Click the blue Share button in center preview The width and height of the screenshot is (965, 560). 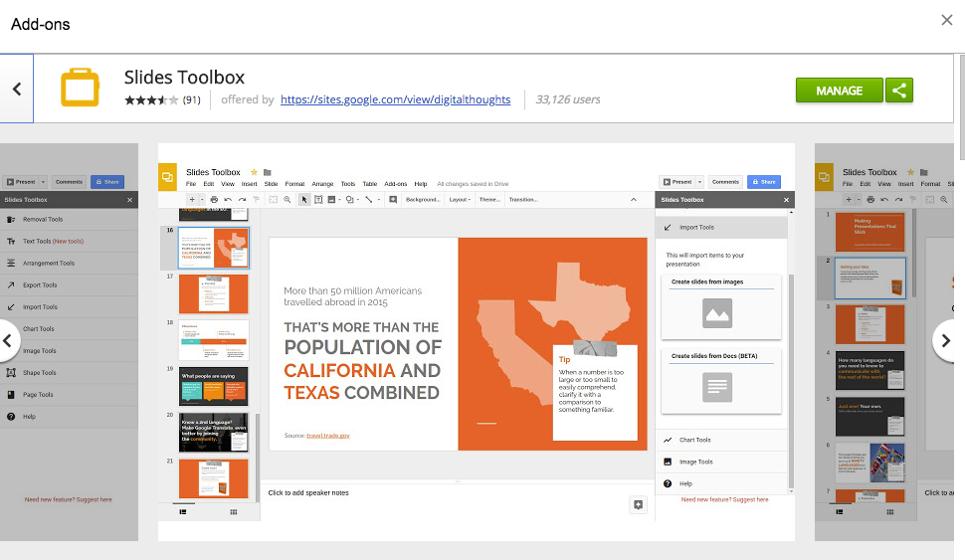[764, 182]
